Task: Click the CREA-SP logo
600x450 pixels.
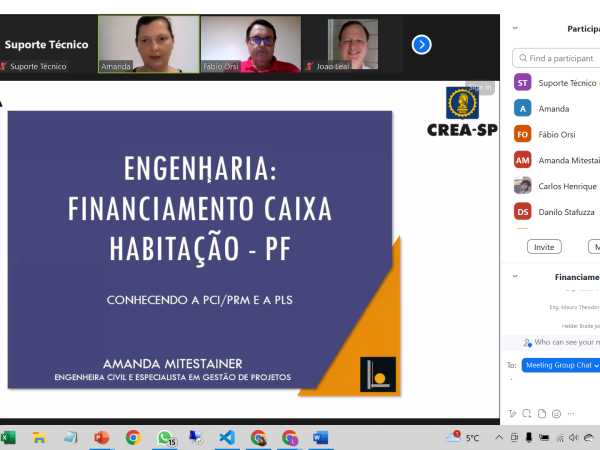Action: click(462, 111)
